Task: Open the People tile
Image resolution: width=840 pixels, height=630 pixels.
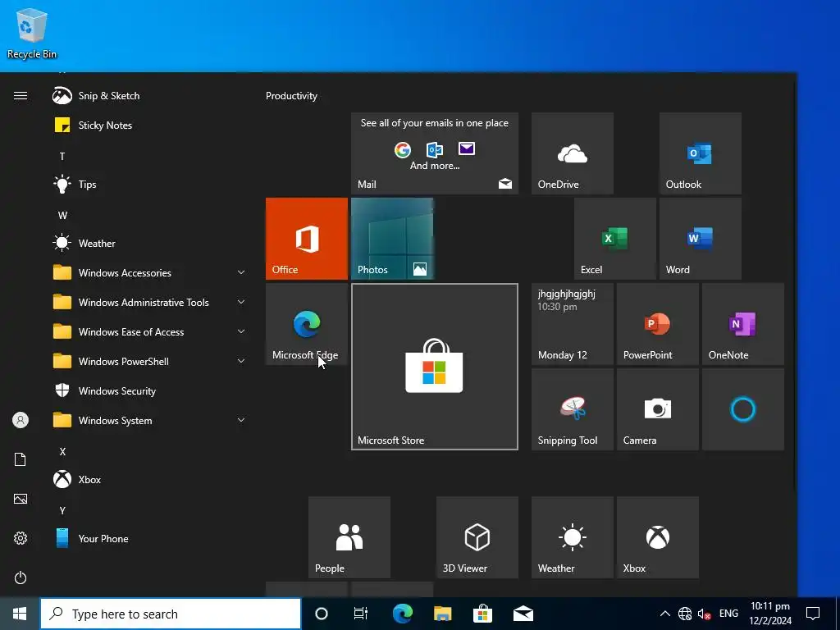Action: click(349, 537)
